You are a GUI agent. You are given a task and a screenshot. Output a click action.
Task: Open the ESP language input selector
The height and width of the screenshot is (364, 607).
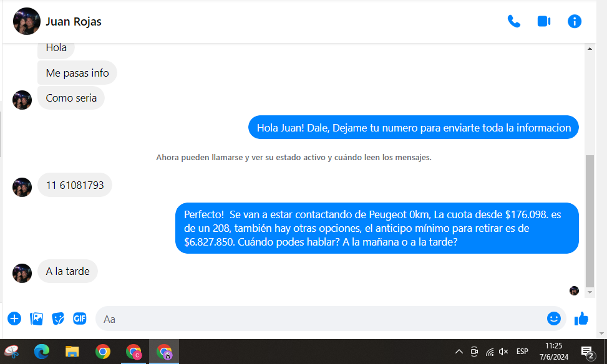coord(522,352)
